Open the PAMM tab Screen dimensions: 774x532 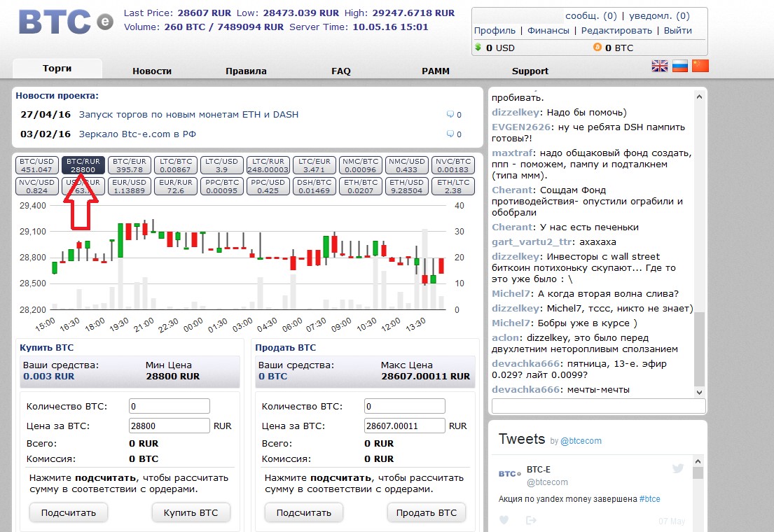436,71
